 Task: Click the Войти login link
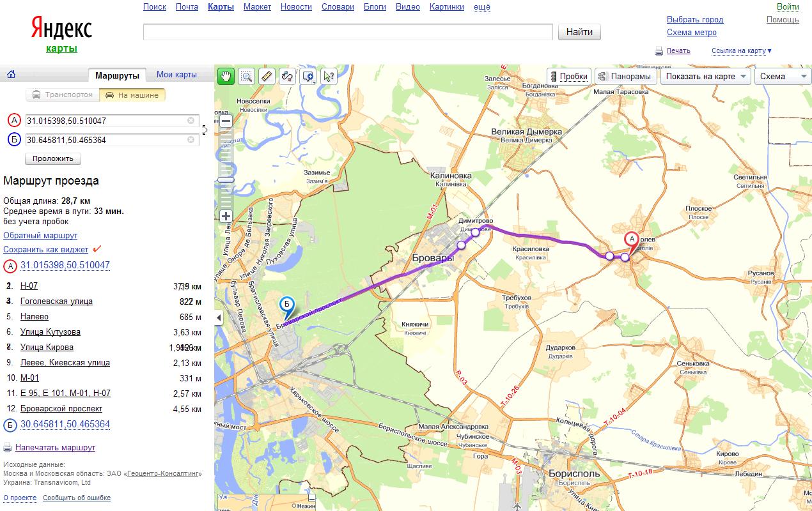[788, 7]
